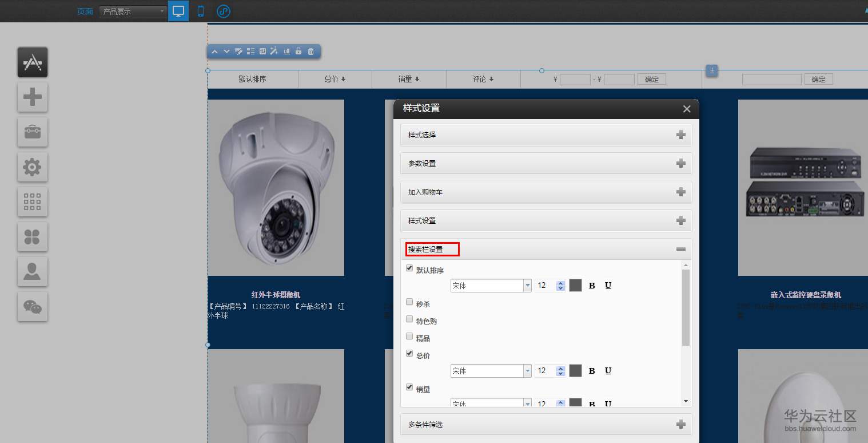Click the 页面 label in top bar
Image resolution: width=868 pixels, height=443 pixels.
point(85,11)
